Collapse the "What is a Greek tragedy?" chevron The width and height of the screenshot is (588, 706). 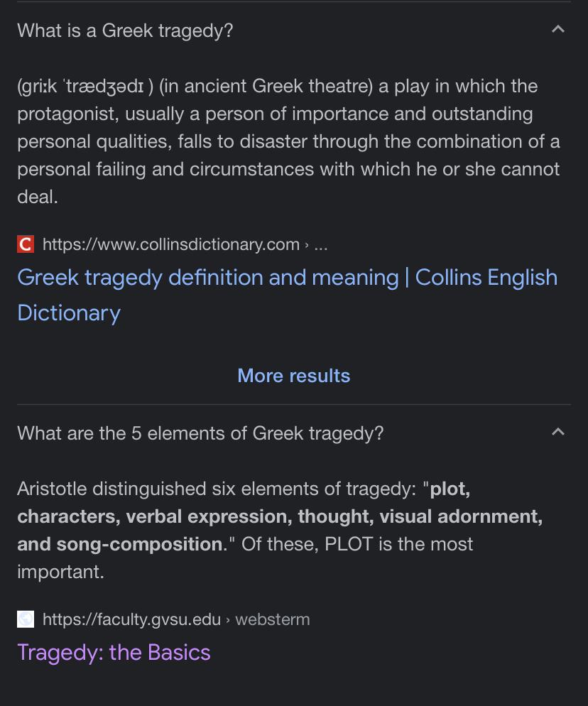[558, 29]
